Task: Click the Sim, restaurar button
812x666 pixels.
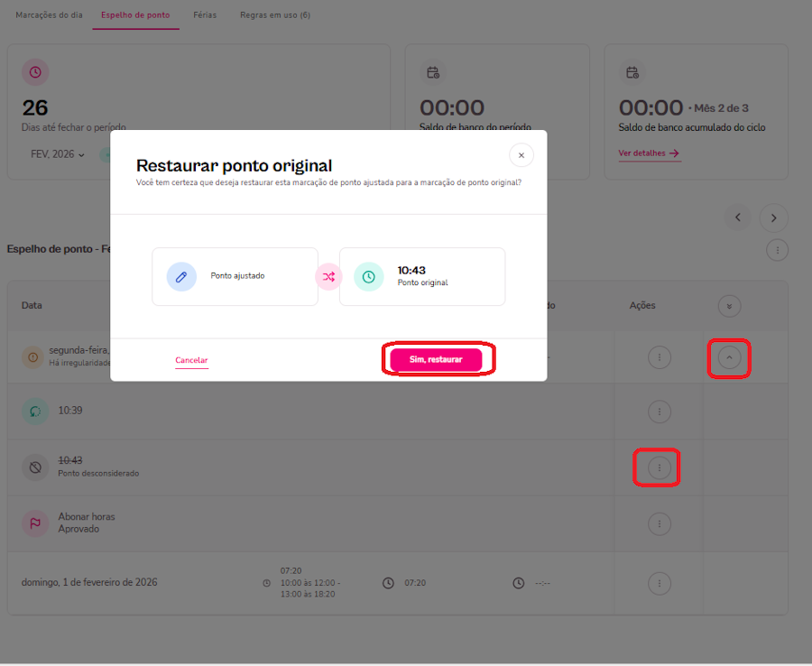Action: pyautogui.click(x=436, y=359)
